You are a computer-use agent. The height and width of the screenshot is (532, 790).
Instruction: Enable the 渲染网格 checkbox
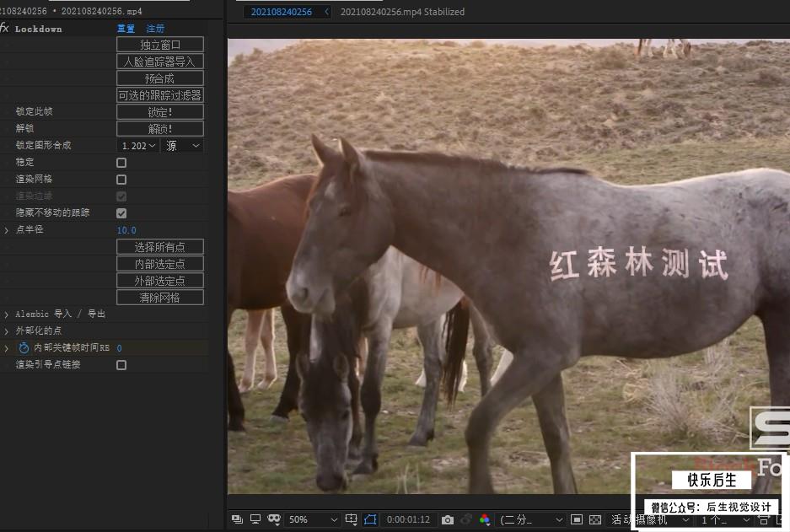(x=121, y=180)
